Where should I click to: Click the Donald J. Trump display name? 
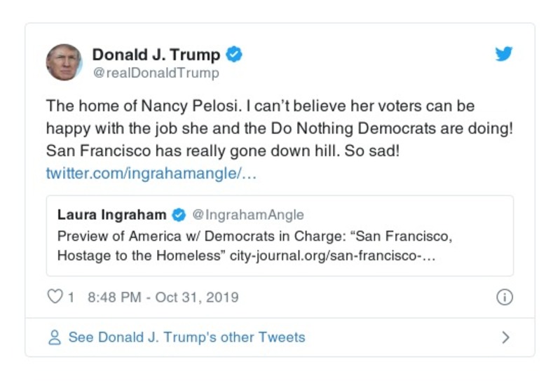pyautogui.click(x=156, y=55)
